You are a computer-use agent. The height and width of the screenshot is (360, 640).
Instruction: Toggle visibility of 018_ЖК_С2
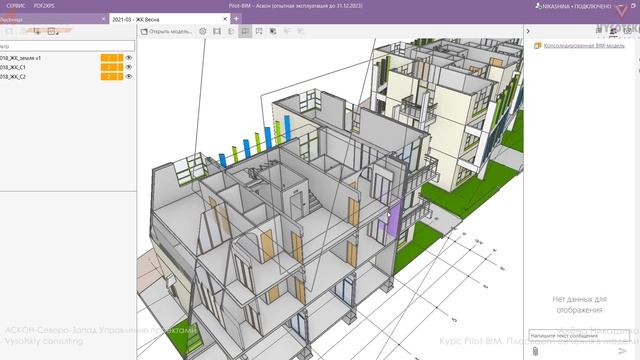129,76
